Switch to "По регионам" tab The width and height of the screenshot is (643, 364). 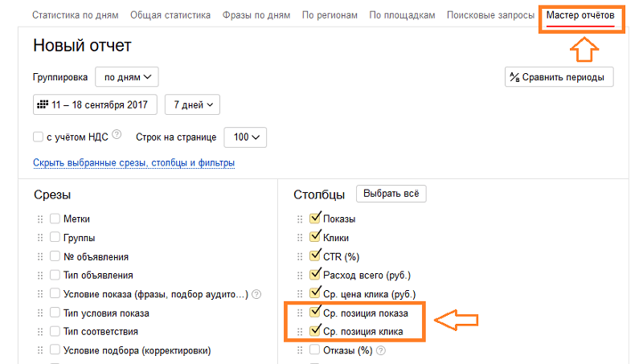click(330, 15)
